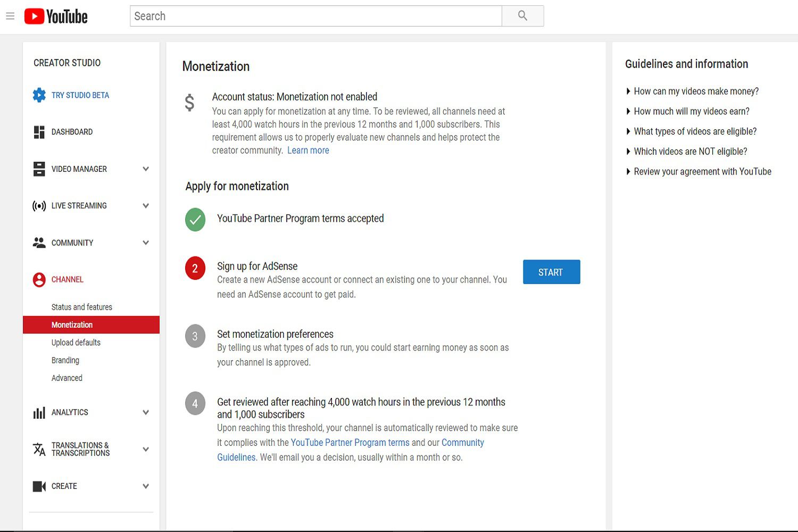The height and width of the screenshot is (532, 798).
Task: Click the Translations & Transcriptions icon
Action: (39, 449)
